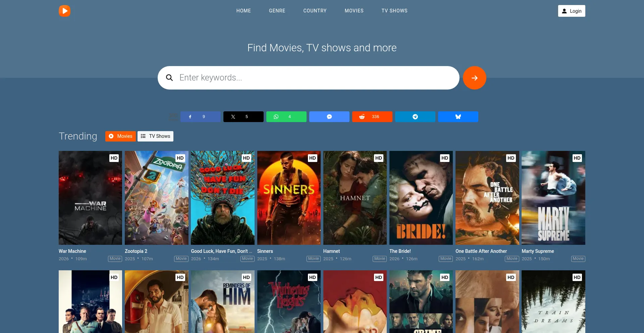Screen dimensions: 644x333
Task: Open the Country menu
Action: [315, 11]
